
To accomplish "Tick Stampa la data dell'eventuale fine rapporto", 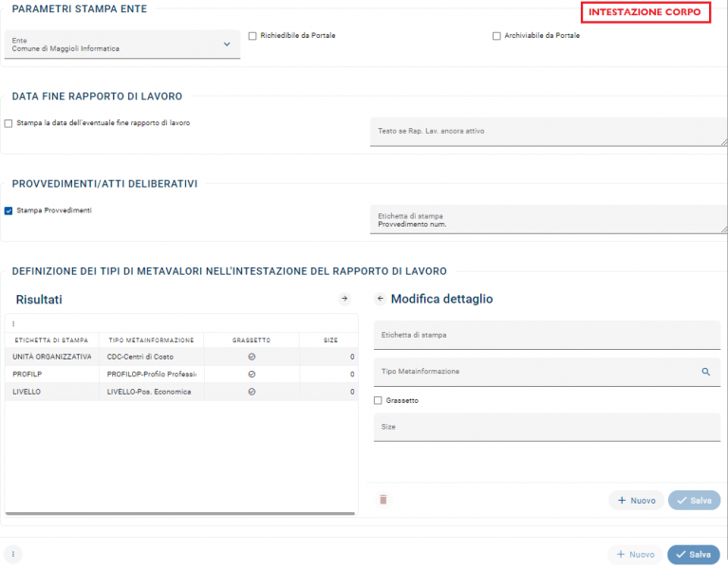I will [9, 123].
